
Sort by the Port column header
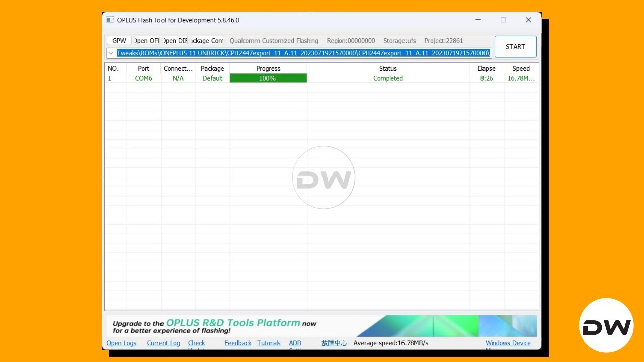[144, 68]
